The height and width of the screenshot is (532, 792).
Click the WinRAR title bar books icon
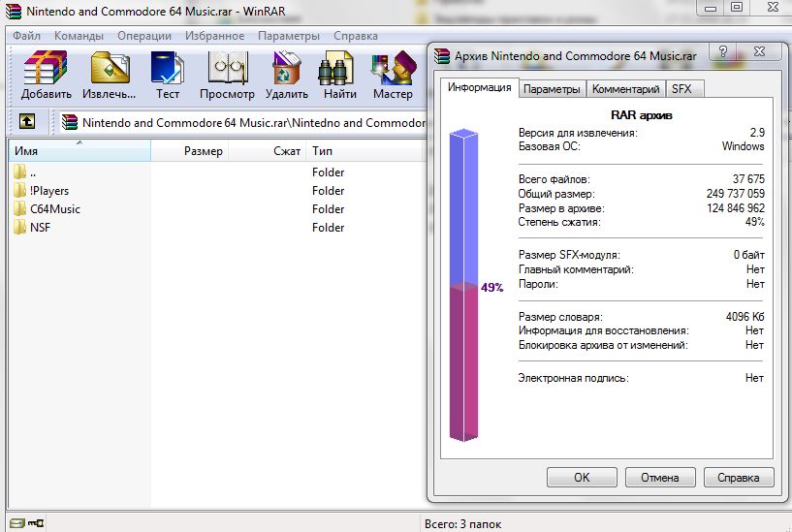pos(13,11)
